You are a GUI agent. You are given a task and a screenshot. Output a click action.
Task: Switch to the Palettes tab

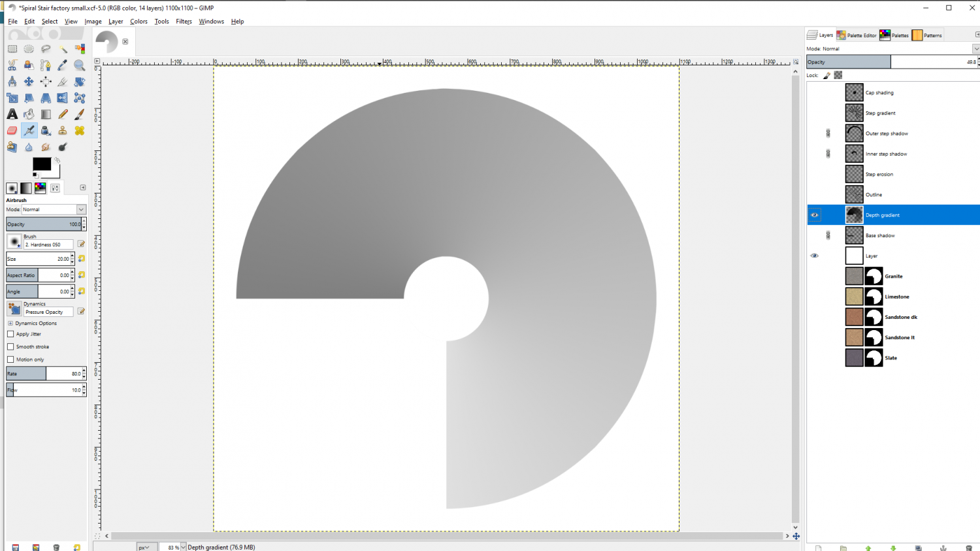pos(894,35)
